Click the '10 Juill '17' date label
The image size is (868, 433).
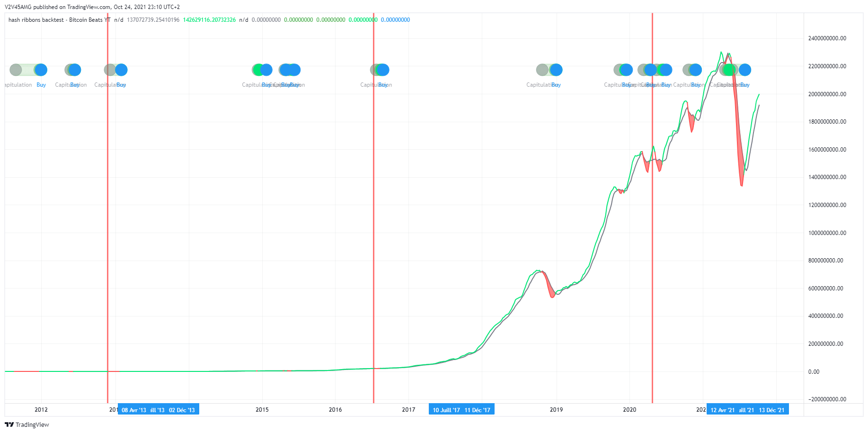point(446,410)
